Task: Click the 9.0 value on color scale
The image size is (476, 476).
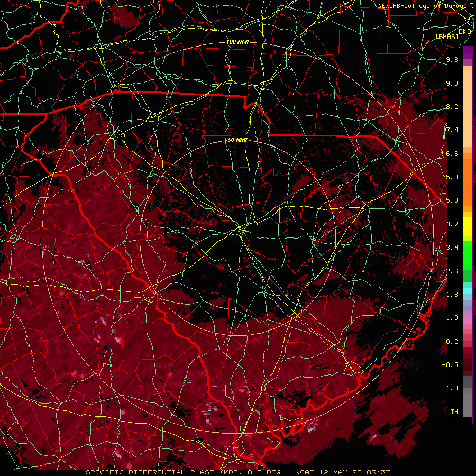Action: coord(452,83)
